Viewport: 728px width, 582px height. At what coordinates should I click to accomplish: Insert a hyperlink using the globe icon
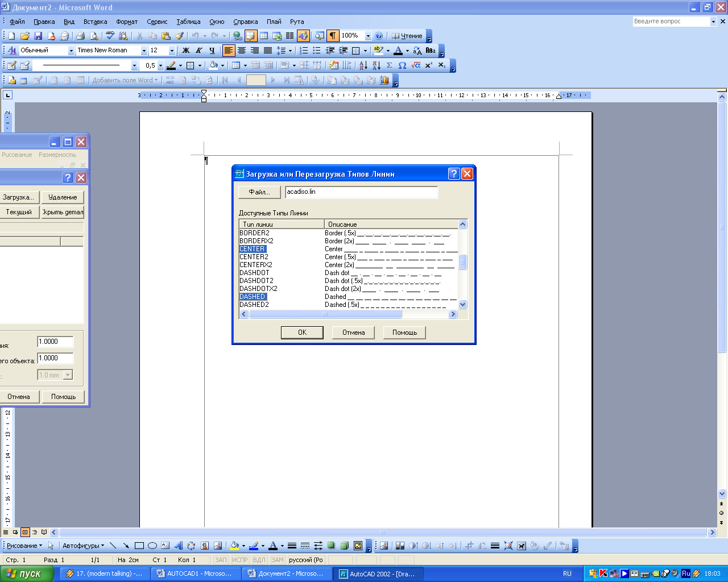[238, 36]
